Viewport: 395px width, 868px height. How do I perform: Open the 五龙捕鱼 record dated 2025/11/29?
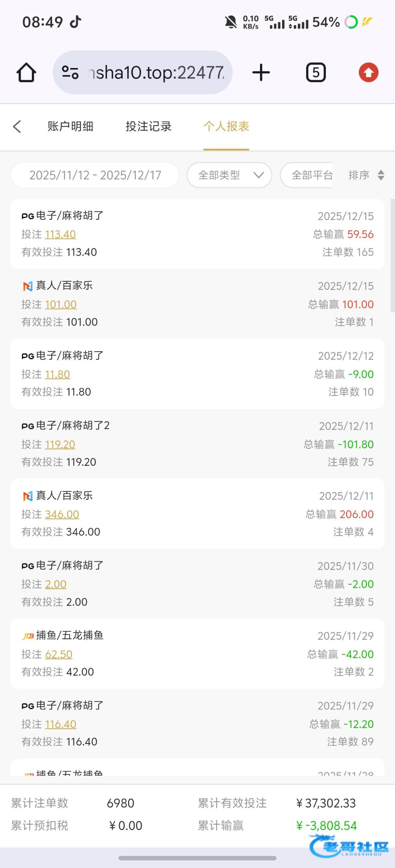(197, 654)
